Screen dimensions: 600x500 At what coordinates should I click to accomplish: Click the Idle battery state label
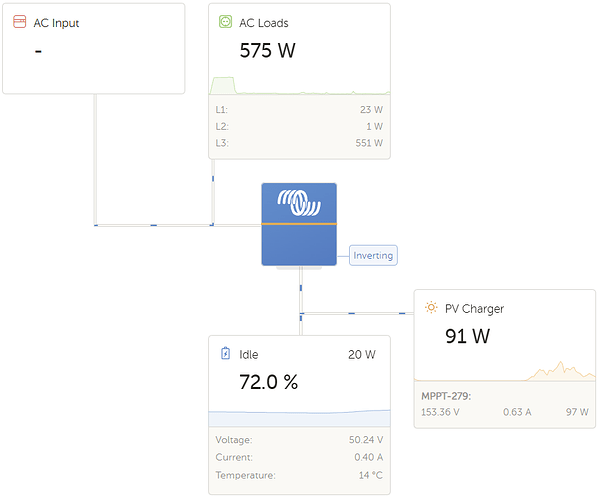click(x=249, y=355)
